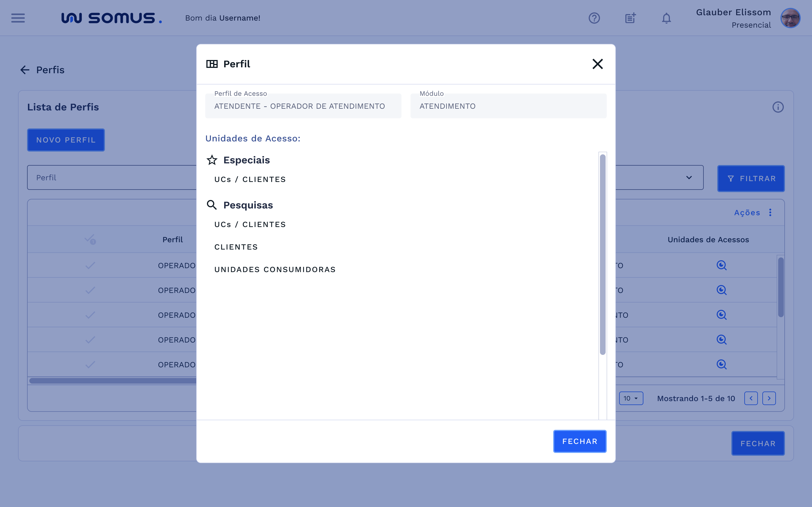812x507 pixels.
Task: Toggle the checkmark on the first OPERADO row
Action: (90, 265)
